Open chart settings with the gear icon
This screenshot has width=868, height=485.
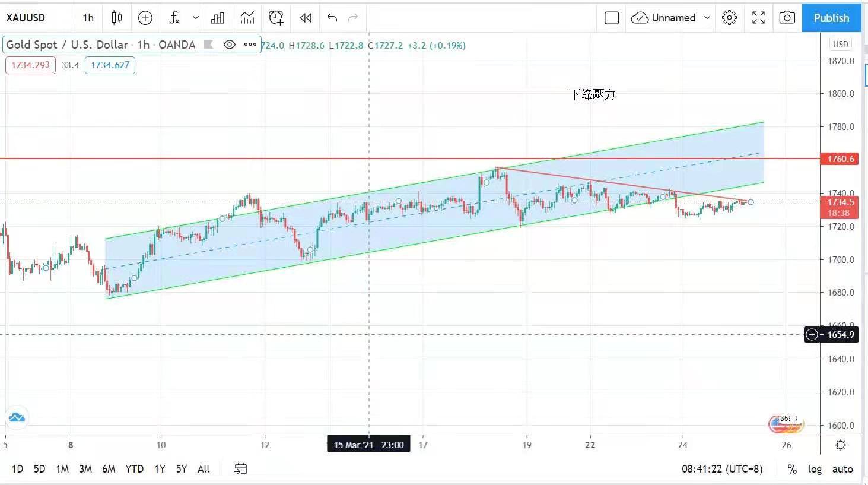pos(729,18)
